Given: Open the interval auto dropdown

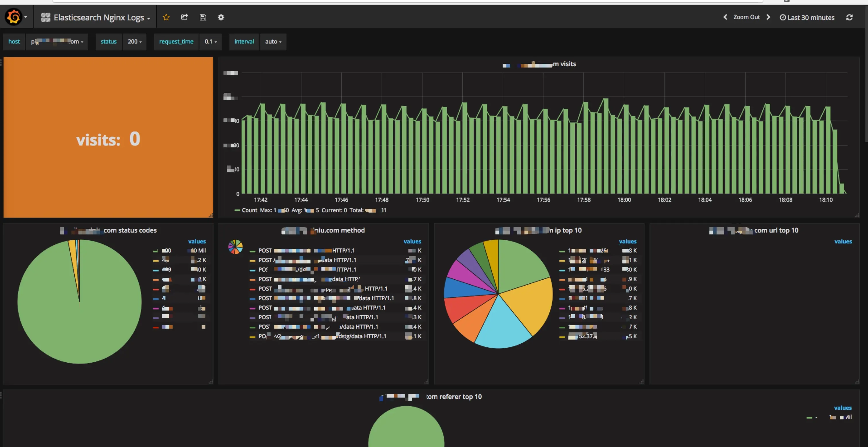Looking at the screenshot, I should (x=273, y=41).
